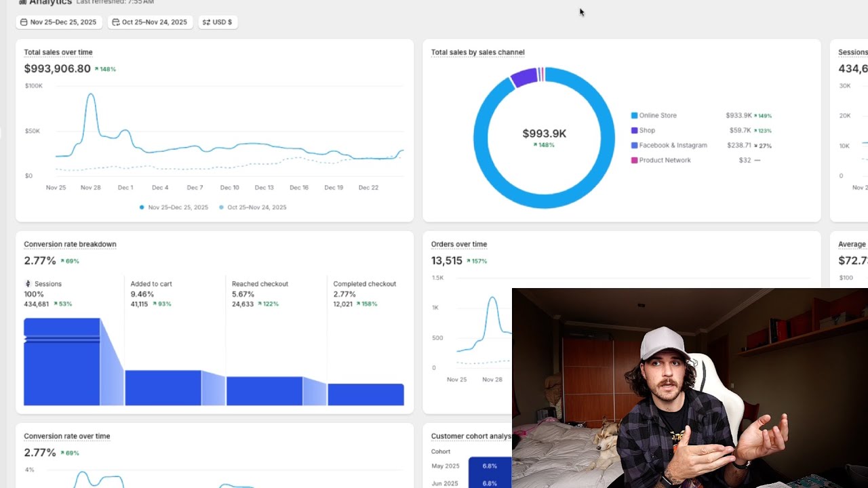Click the small purple Shop segment of donut chart

click(524, 77)
